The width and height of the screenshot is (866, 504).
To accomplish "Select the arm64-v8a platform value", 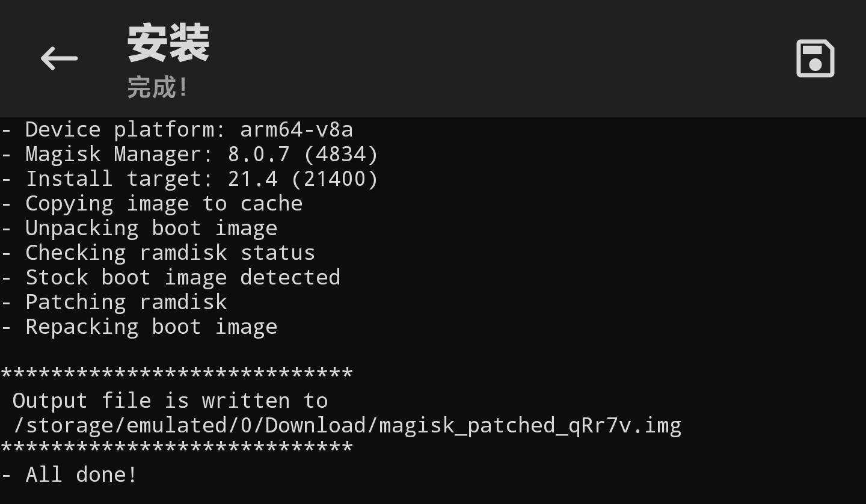I will (x=296, y=129).
